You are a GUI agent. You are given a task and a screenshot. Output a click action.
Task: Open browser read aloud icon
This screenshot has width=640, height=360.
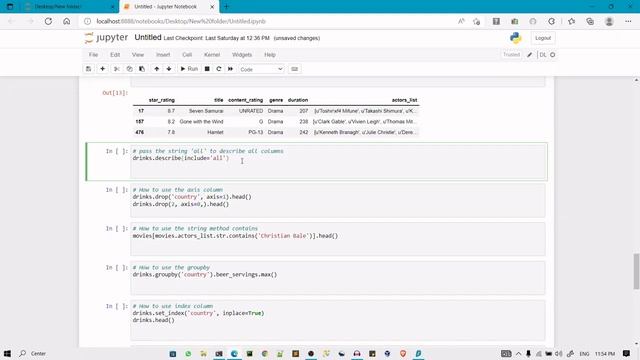[461, 21]
